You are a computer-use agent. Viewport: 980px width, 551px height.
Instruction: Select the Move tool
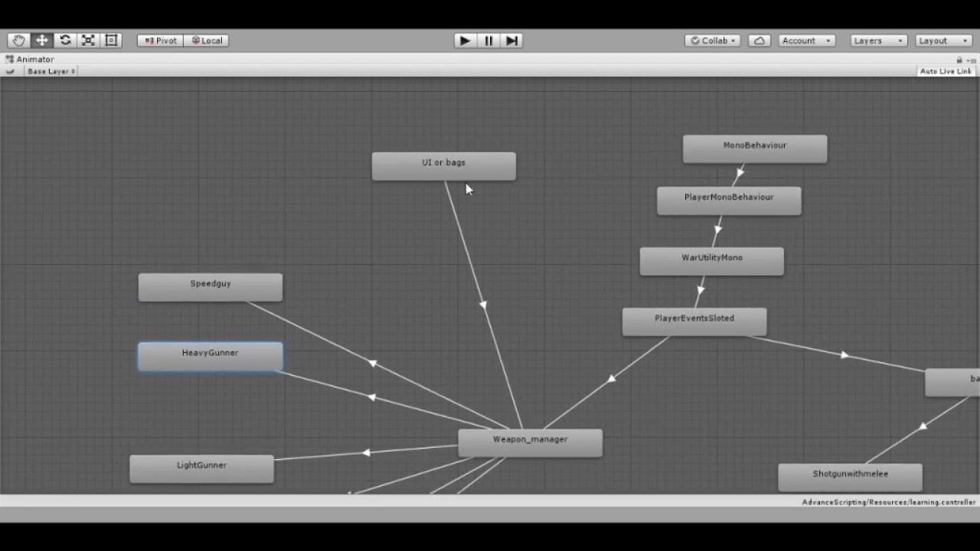[x=42, y=41]
